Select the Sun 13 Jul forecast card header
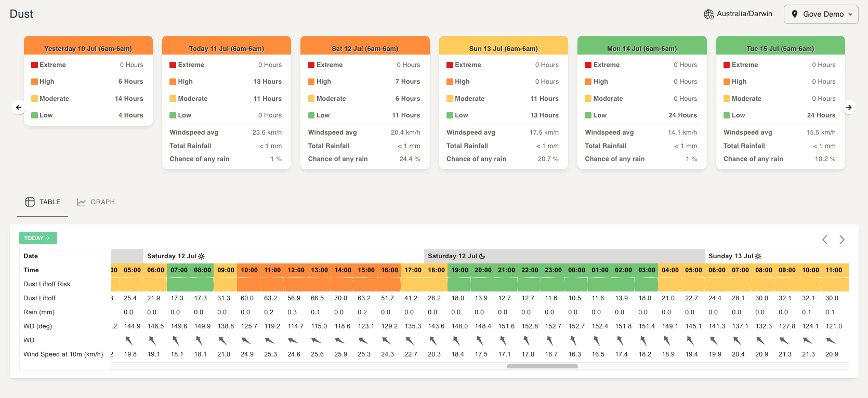This screenshot has width=868, height=398. click(503, 48)
